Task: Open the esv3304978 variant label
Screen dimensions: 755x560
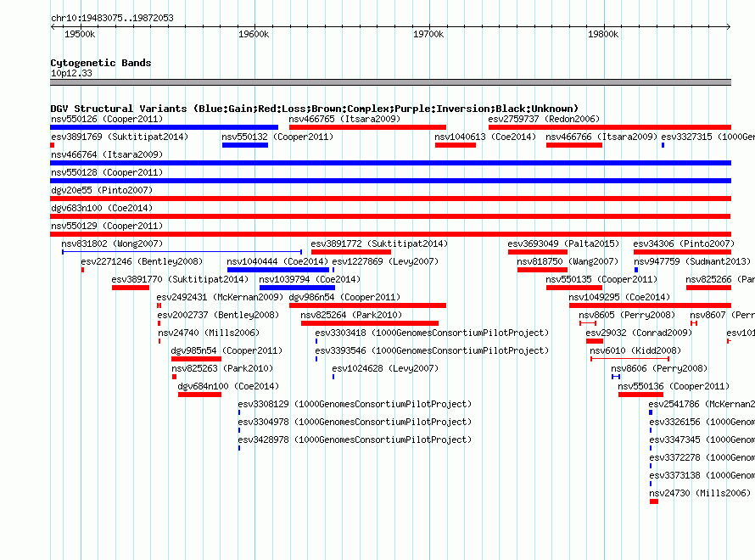Action: (x=355, y=422)
